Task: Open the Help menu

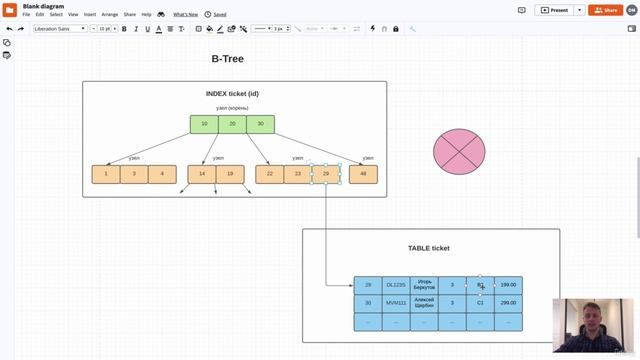Action: [147, 14]
